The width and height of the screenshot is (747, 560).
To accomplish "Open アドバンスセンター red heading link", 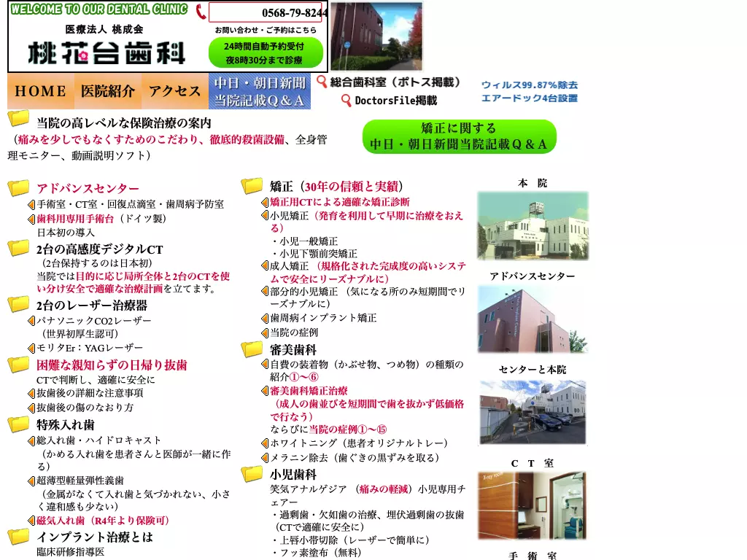I will (x=88, y=188).
